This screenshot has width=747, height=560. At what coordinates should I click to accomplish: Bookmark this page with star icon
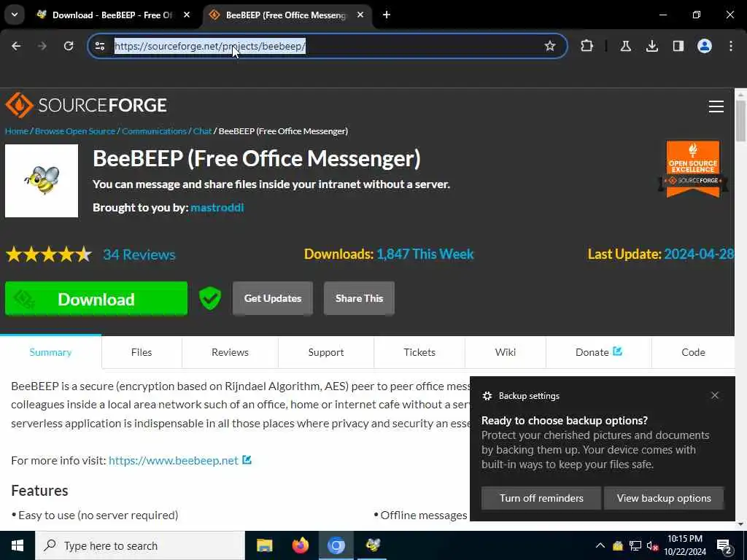[x=550, y=46]
